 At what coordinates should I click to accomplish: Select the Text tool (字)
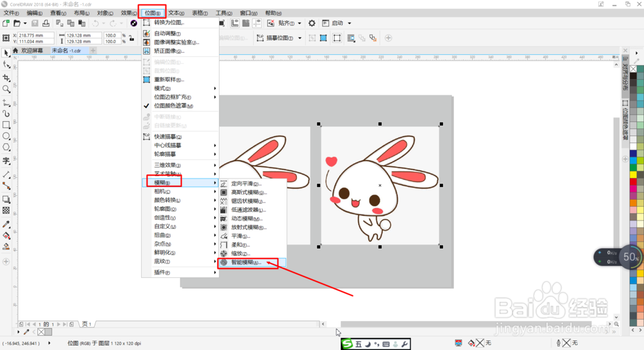tap(6, 160)
